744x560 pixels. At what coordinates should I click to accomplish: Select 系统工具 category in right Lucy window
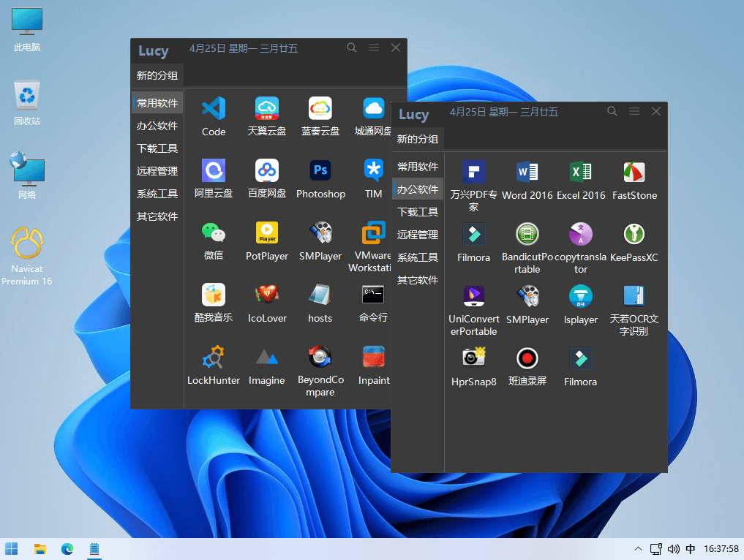[418, 257]
